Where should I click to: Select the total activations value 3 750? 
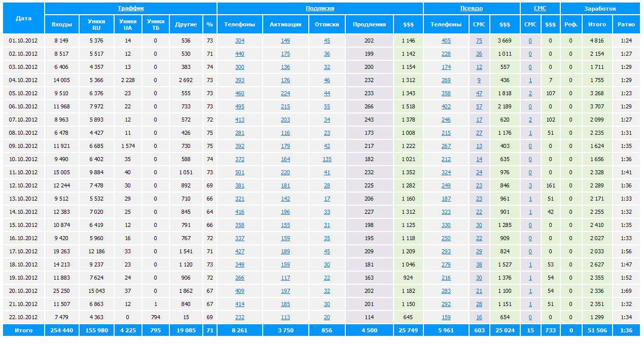(285, 330)
